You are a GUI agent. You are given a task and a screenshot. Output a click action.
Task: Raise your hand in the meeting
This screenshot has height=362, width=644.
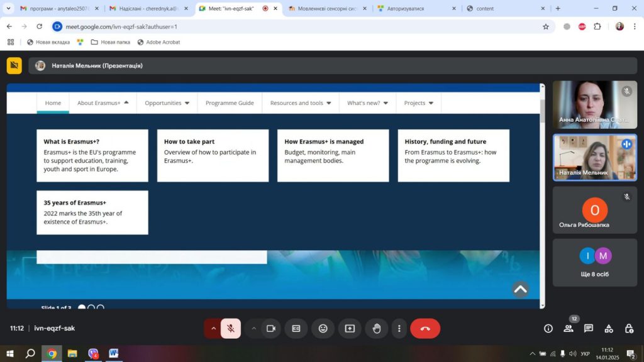click(x=377, y=328)
